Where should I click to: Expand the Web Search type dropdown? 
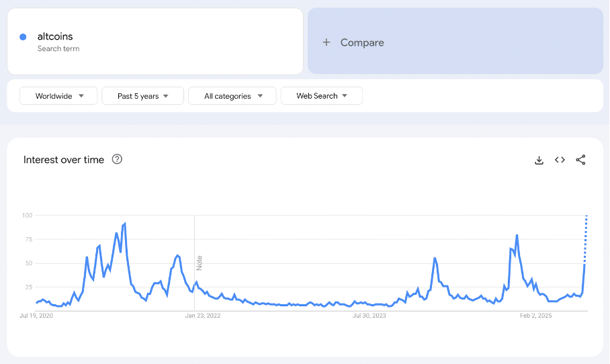pos(321,96)
